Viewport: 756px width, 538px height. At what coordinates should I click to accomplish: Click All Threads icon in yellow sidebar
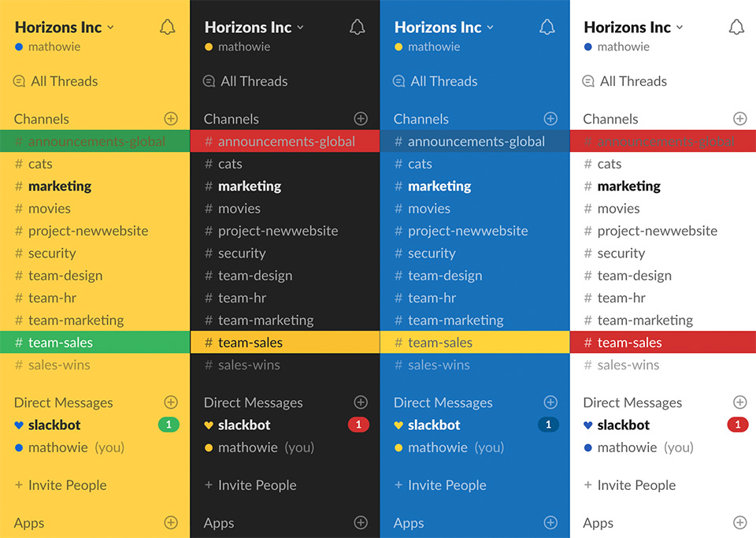pyautogui.click(x=19, y=81)
